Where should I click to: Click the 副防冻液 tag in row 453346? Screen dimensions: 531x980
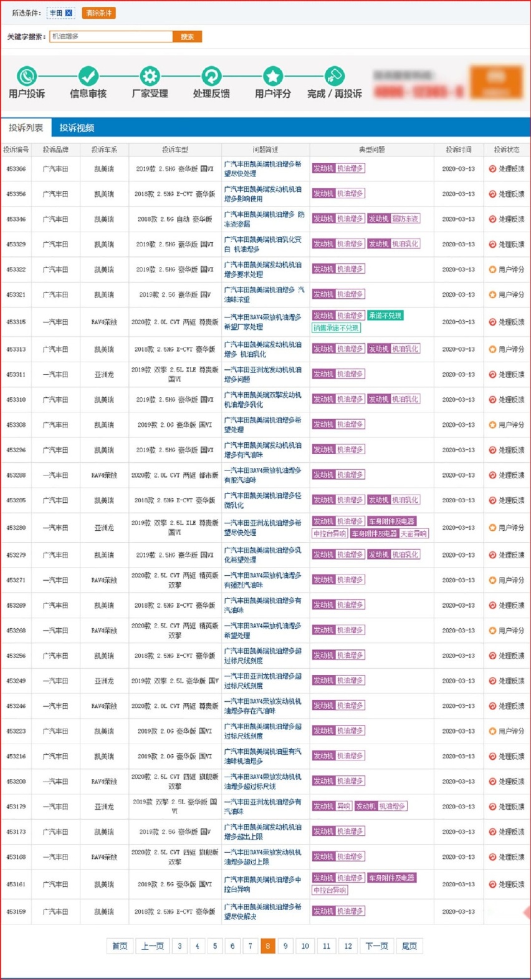tap(406, 219)
